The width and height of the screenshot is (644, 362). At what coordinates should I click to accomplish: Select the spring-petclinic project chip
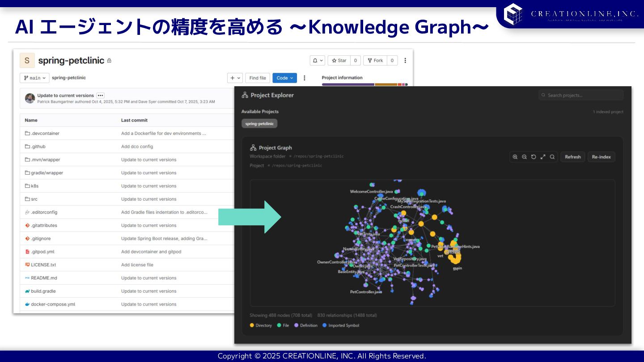click(x=259, y=123)
